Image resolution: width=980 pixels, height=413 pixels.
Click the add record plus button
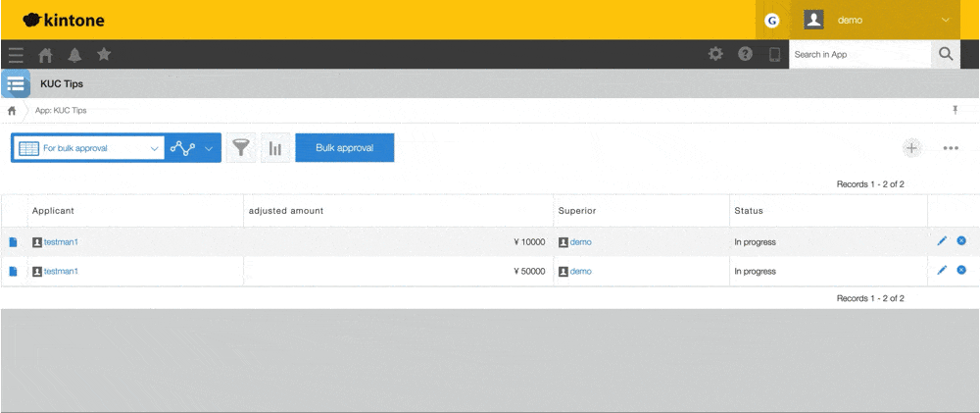[x=911, y=148]
